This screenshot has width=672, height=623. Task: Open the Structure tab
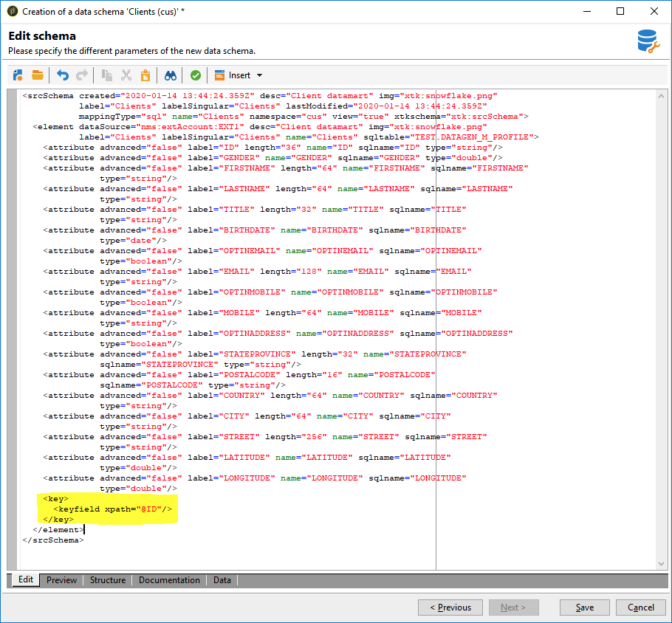(108, 580)
